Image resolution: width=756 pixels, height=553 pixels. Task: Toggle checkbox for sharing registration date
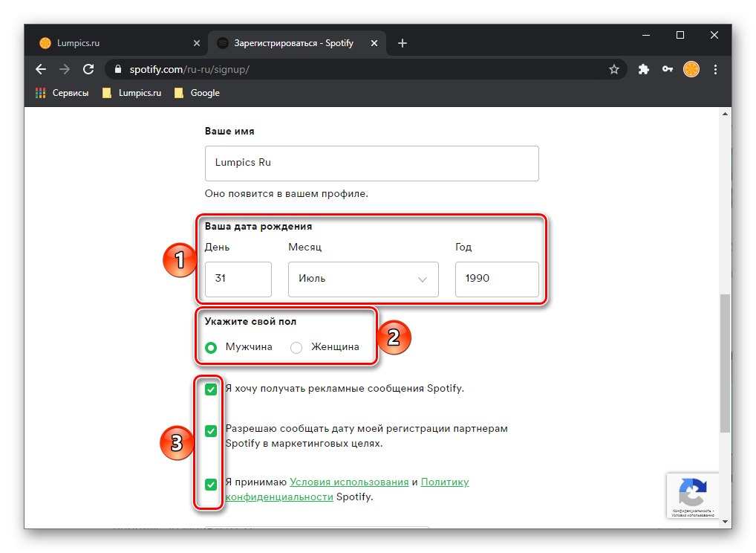click(212, 431)
